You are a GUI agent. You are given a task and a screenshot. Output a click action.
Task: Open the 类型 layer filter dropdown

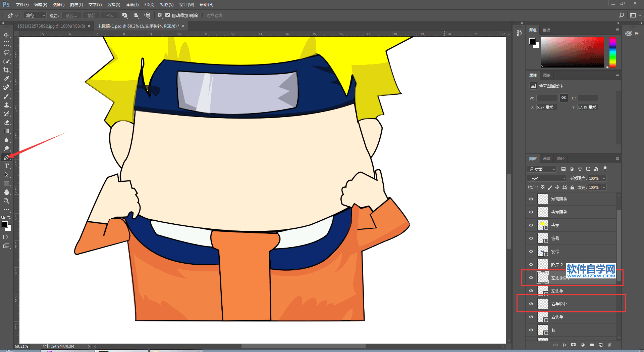coord(542,169)
